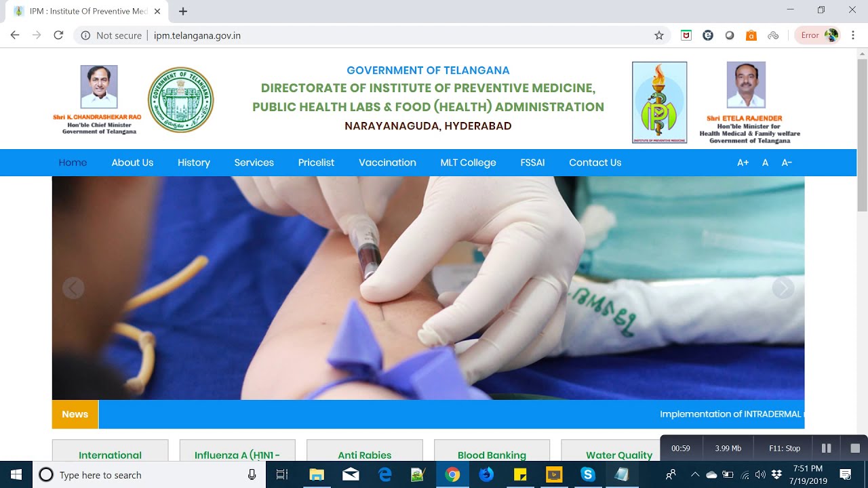Screen dimensions: 868x488
Task: Show hidden system tray icons
Action: pyautogui.click(x=694, y=474)
